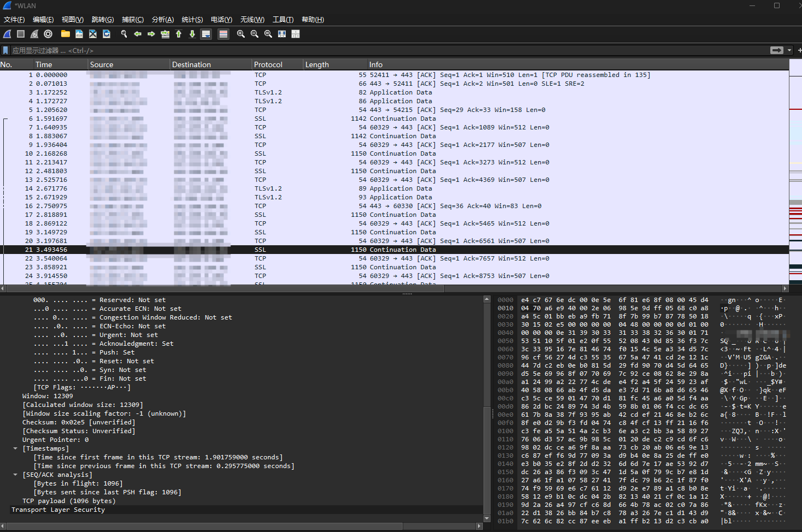The height and width of the screenshot is (532, 802).
Task: Jump to the last packet
Action: (192, 34)
